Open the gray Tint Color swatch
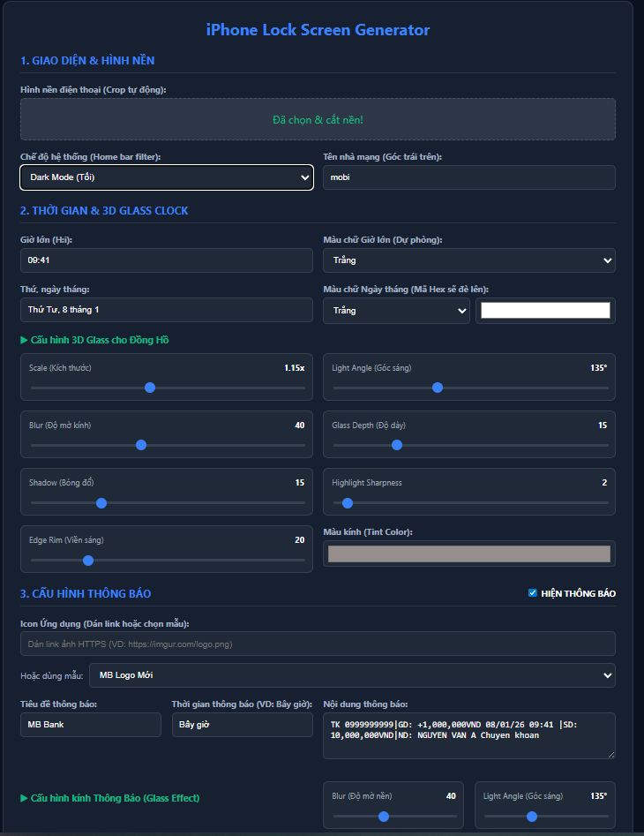 pyautogui.click(x=469, y=554)
